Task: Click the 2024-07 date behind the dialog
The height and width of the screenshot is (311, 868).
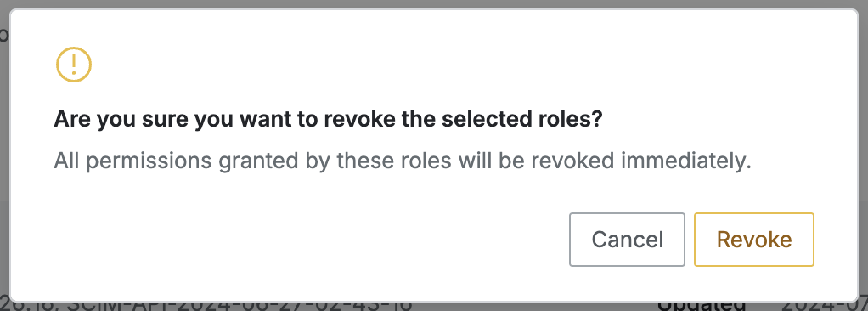Action: pos(825,306)
